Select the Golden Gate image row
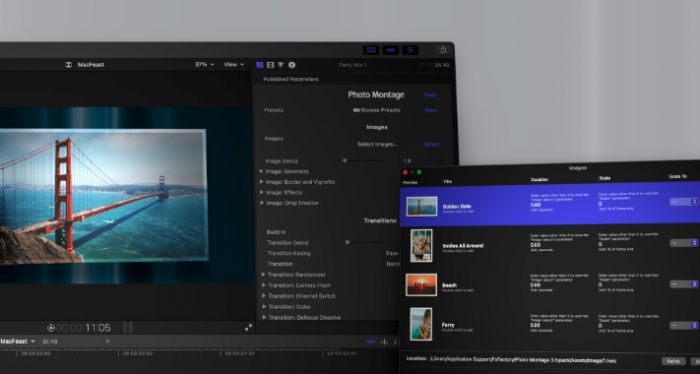 tap(550, 205)
